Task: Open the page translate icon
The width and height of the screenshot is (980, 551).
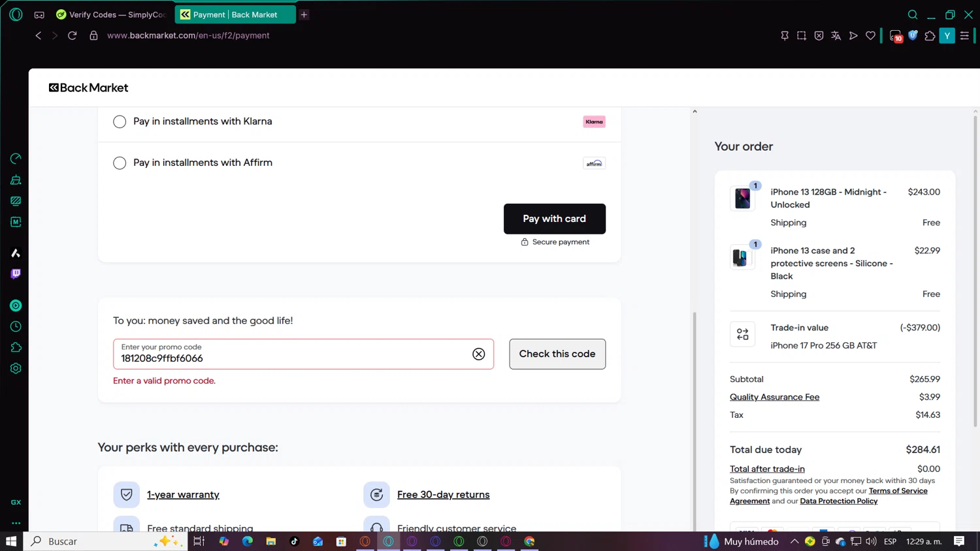Action: coord(836,36)
